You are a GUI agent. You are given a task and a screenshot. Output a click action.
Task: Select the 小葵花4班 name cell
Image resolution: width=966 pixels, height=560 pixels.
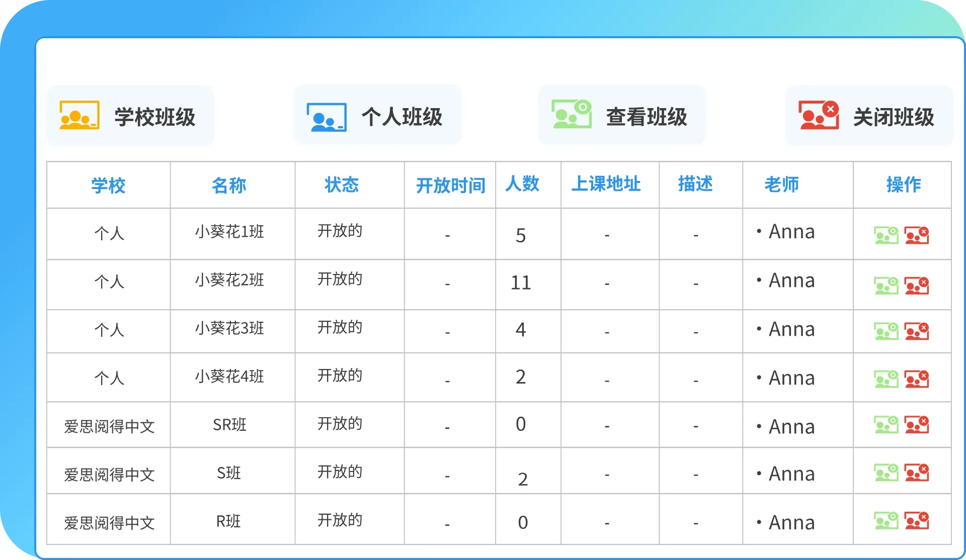click(x=229, y=376)
